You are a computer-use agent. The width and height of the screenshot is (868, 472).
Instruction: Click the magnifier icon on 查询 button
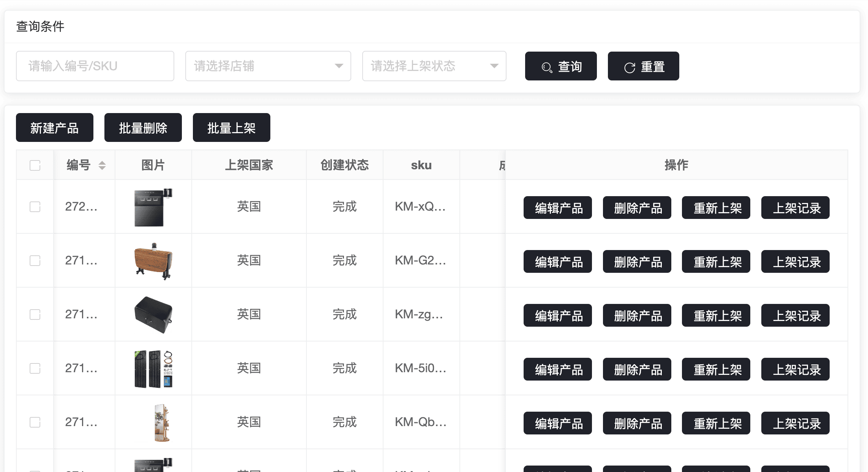(547, 67)
